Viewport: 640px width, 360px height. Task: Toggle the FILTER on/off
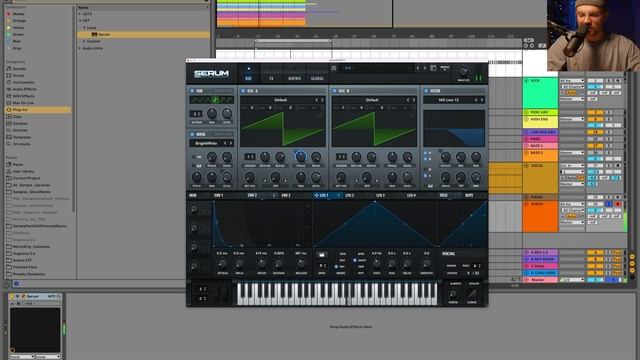426,91
